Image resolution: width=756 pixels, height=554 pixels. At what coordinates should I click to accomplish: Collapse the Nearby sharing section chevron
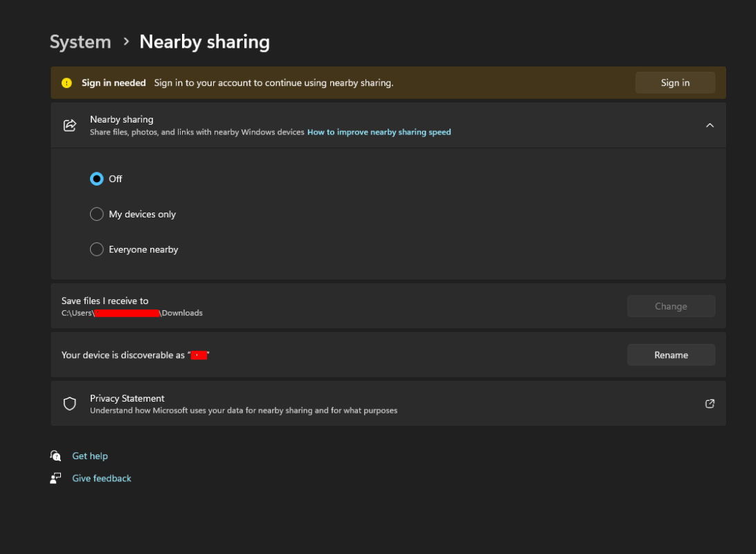(710, 125)
